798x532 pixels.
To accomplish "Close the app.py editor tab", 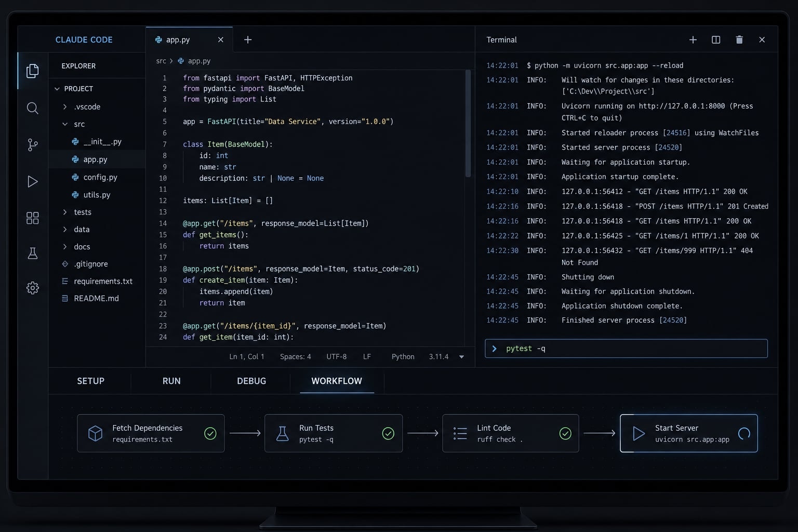I will tap(220, 39).
